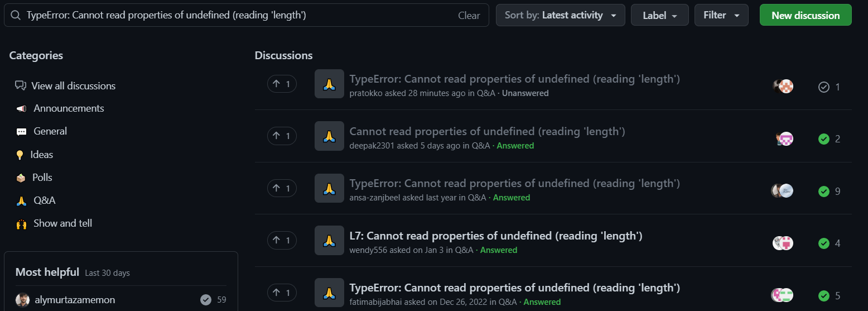Click the Ideas light bulb icon
The height and width of the screenshot is (311, 868).
click(20, 155)
